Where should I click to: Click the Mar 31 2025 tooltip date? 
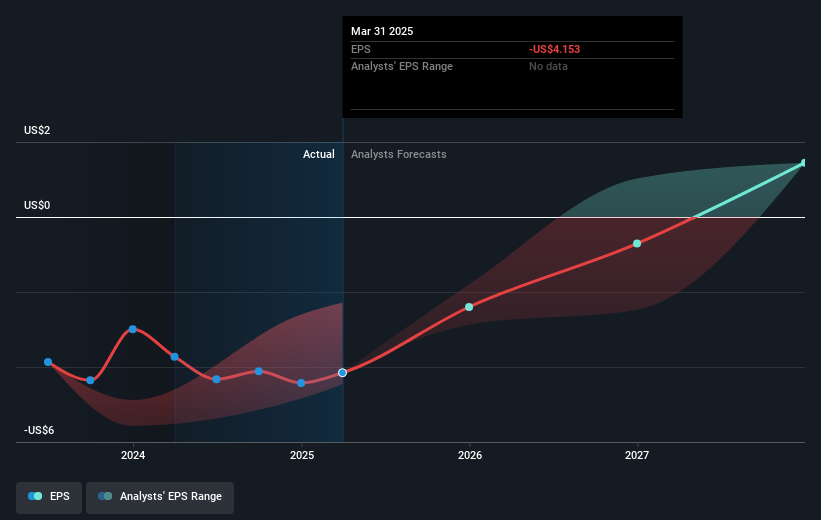click(382, 31)
